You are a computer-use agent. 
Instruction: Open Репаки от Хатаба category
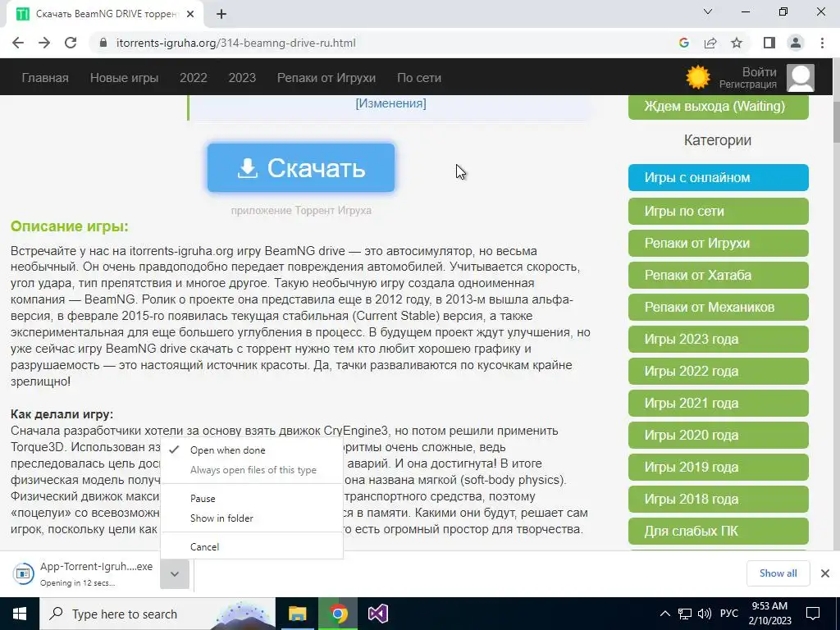pos(719,276)
